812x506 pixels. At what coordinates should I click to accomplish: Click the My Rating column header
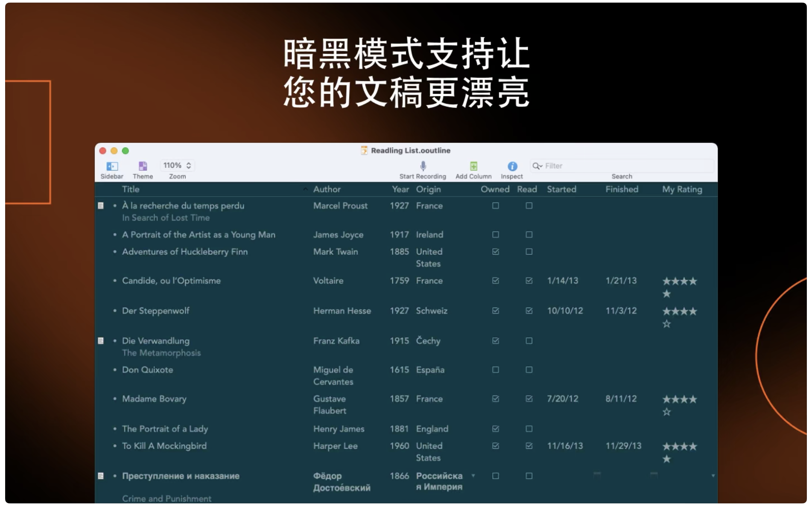coord(682,189)
